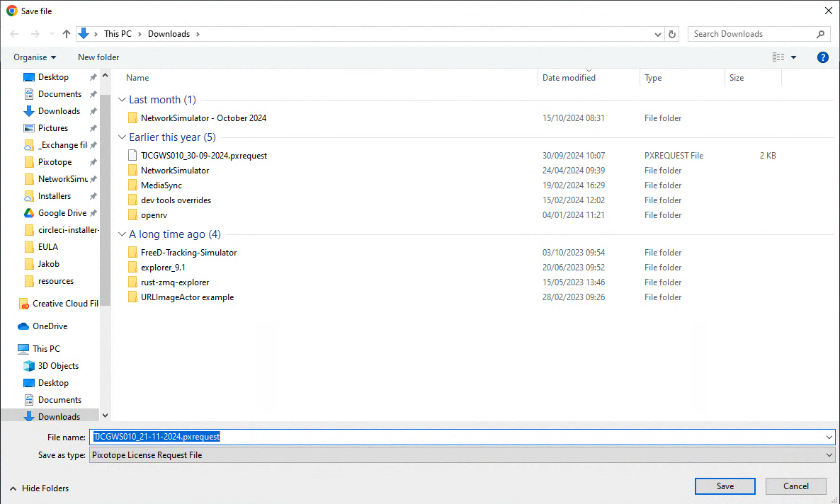The height and width of the screenshot is (504, 840).
Task: Sort by the Type column header
Action: click(653, 78)
